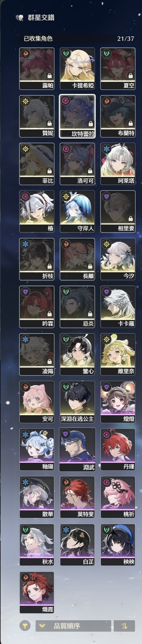Click the glacio element icon on 珂萊塔
This screenshot has height=644, width=142.
tap(107, 149)
